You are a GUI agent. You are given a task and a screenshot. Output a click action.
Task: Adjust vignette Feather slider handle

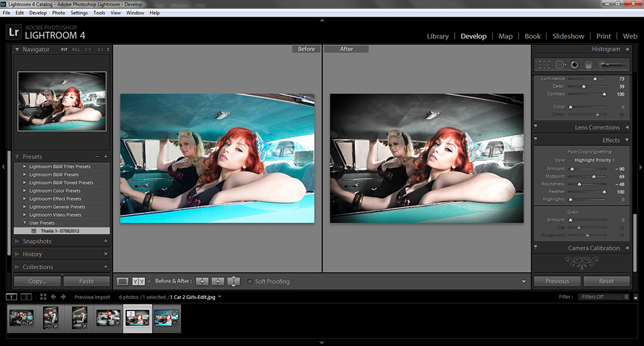(604, 192)
